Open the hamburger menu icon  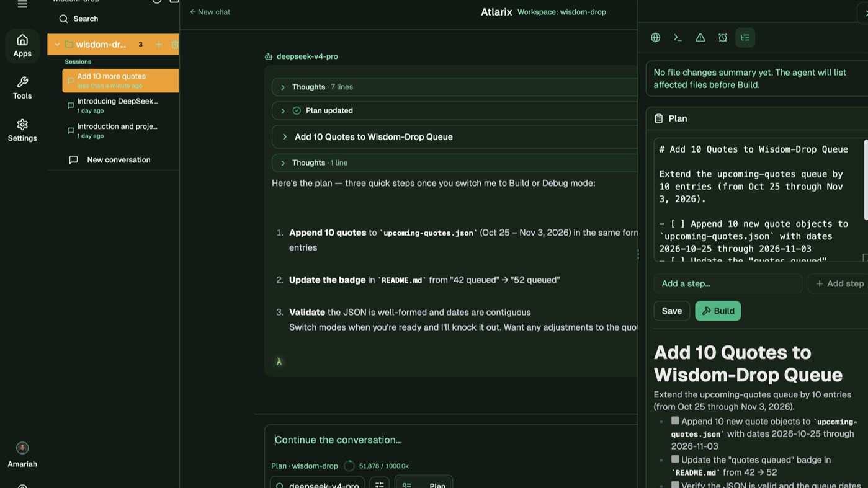click(22, 4)
